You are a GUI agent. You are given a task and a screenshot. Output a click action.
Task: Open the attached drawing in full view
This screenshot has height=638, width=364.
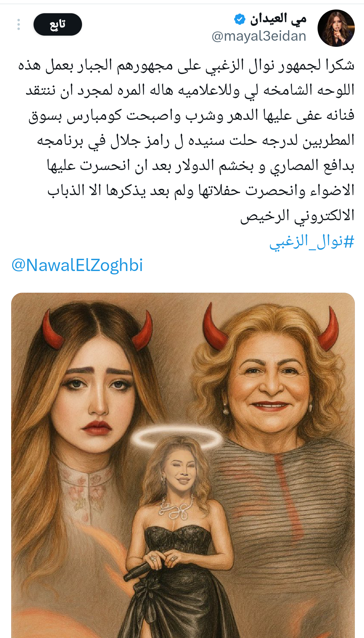pos(183,465)
